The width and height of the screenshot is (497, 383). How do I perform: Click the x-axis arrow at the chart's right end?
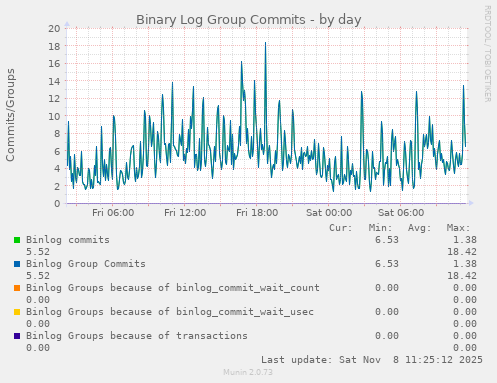click(470, 203)
